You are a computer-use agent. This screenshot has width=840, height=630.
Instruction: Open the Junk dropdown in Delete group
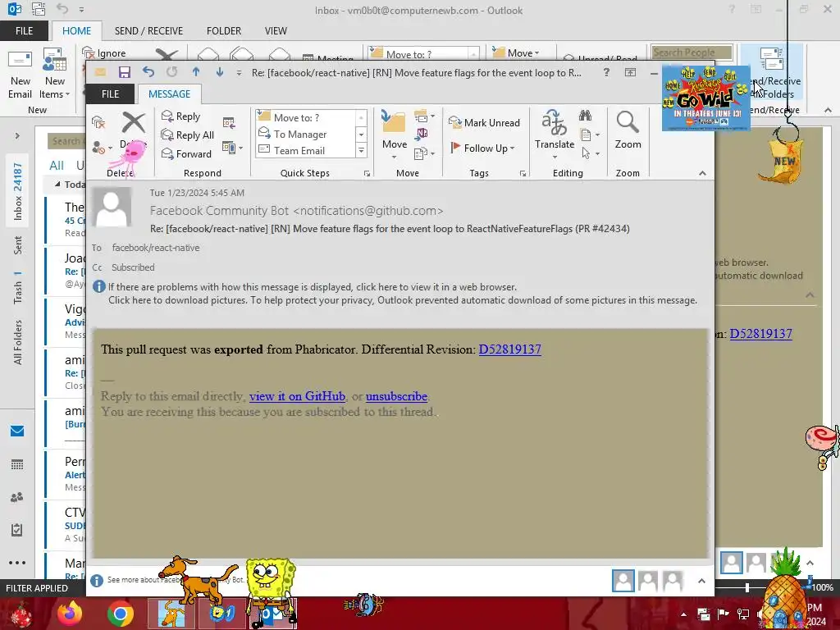[x=101, y=148]
